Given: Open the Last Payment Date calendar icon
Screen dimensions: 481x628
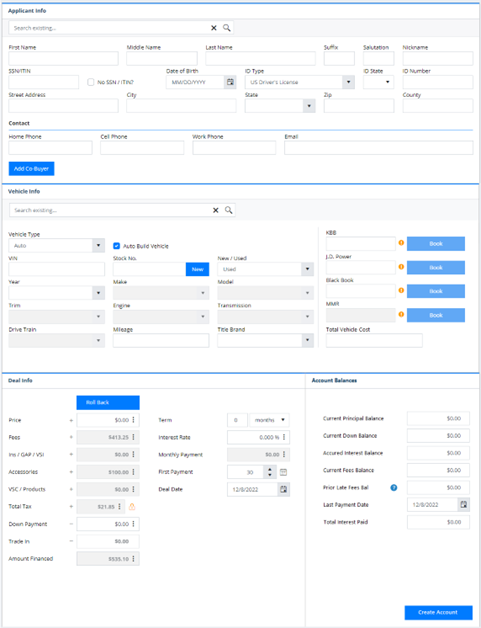Looking at the screenshot, I should pos(463,505).
